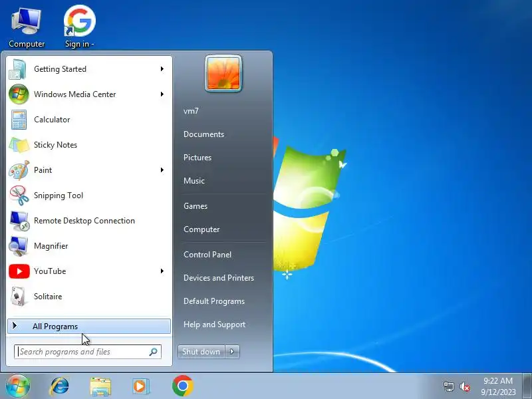
Task: Click the network status tray icon
Action: 448,386
